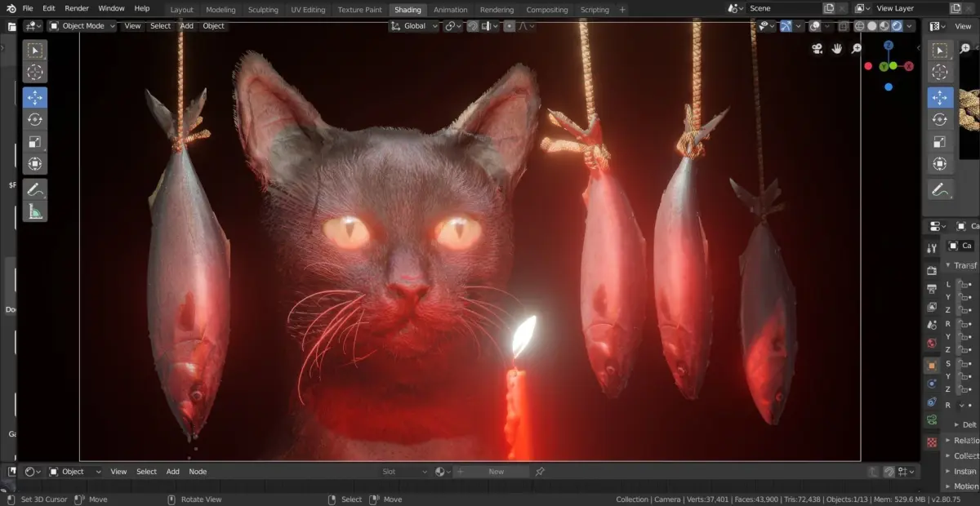This screenshot has width=980, height=506.
Task: Expand the Transform panel
Action: click(x=962, y=265)
